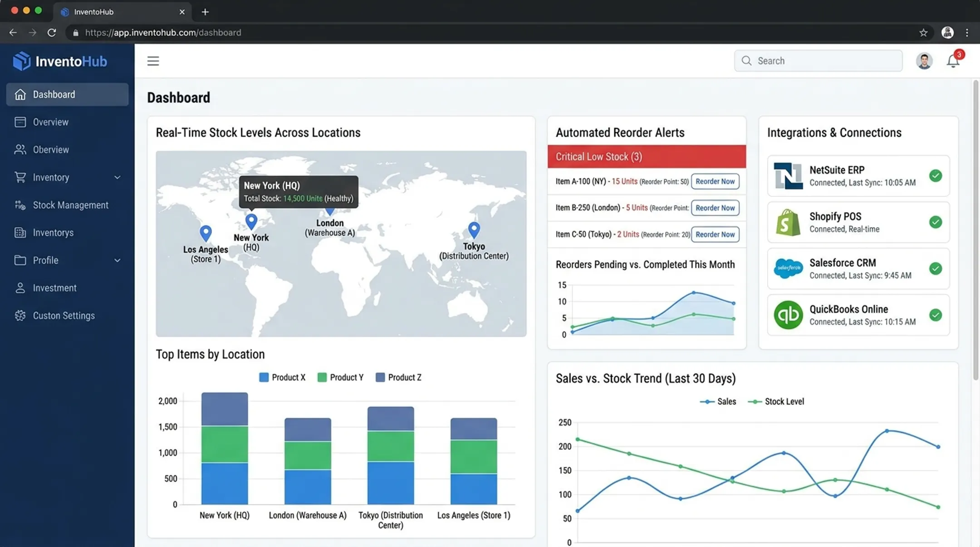
Task: Click 'London (Warehouse A)' map label
Action: click(330, 228)
